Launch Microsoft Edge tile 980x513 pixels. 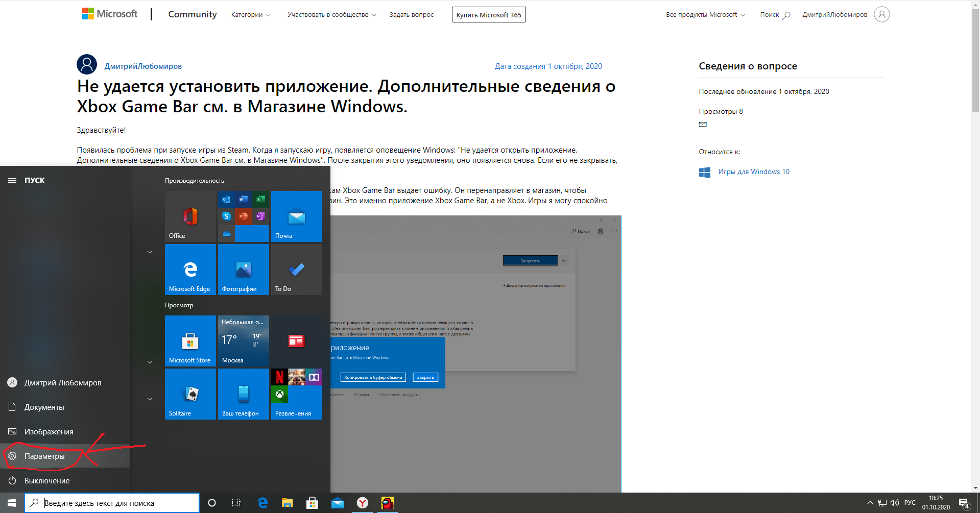click(x=190, y=270)
